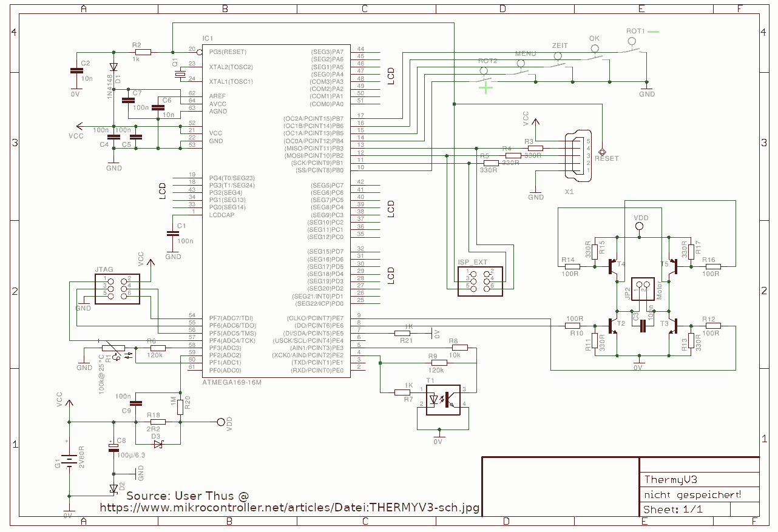Select the C7 100n capacitor
Image resolution: width=778 pixels, height=532 pixels.
128,100
